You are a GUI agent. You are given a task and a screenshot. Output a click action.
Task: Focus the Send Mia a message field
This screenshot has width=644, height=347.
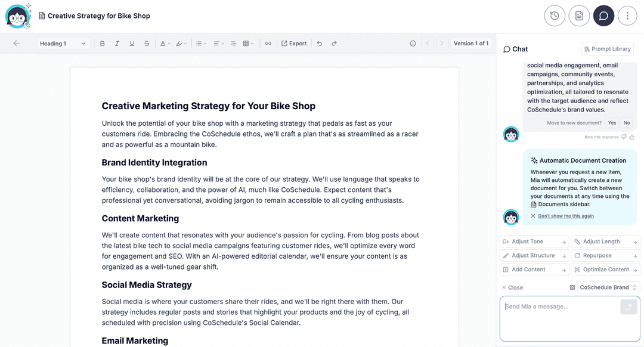(569, 318)
